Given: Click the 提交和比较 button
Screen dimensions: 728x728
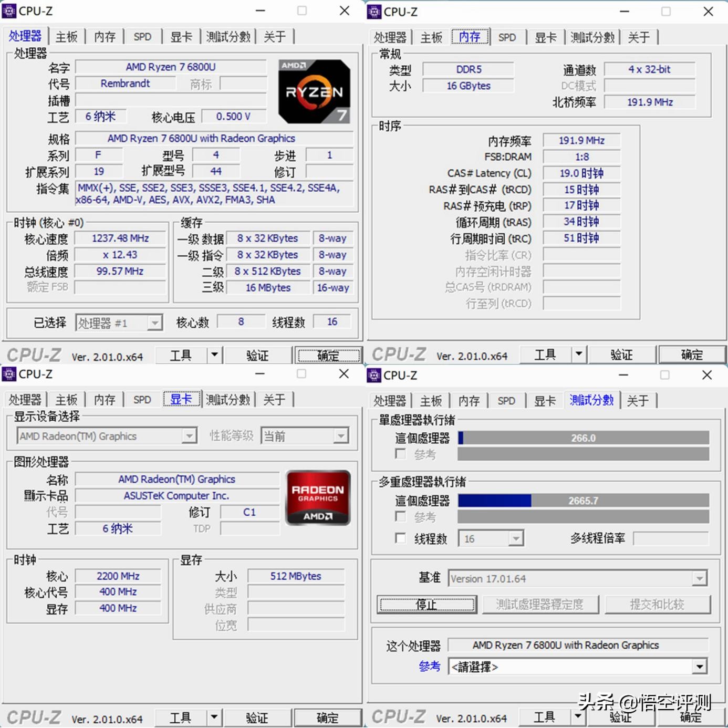Looking at the screenshot, I should 658,604.
